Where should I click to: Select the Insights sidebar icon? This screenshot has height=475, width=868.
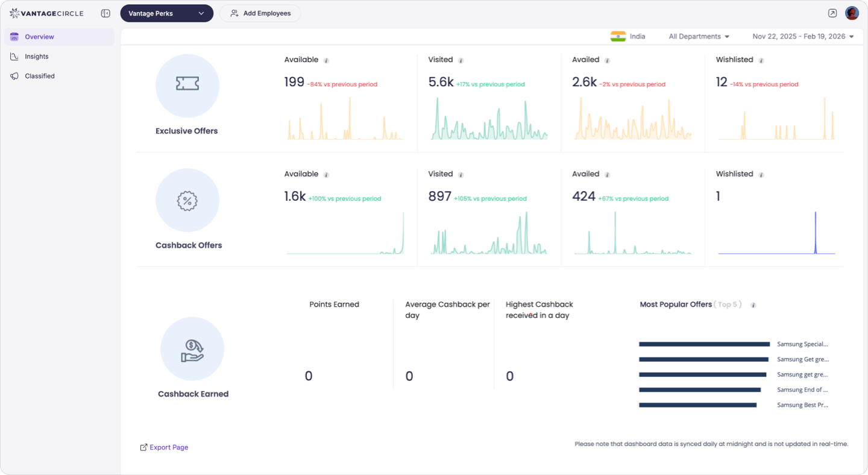pyautogui.click(x=14, y=56)
